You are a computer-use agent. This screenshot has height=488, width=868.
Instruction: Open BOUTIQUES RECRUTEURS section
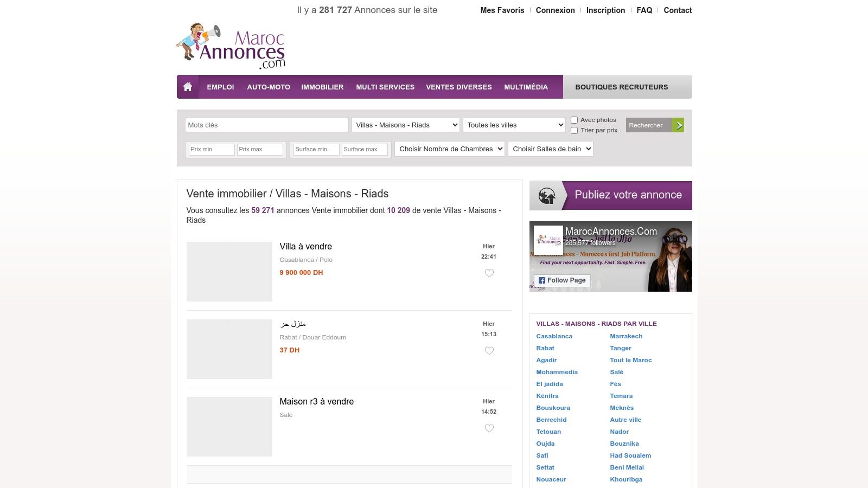coord(622,87)
